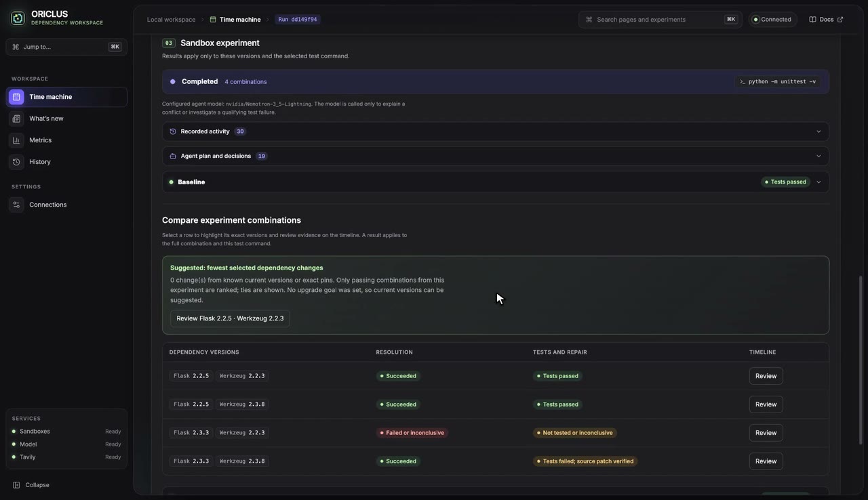Click the Time machine breadcrumb
This screenshot has height=500, width=868.
[235, 20]
